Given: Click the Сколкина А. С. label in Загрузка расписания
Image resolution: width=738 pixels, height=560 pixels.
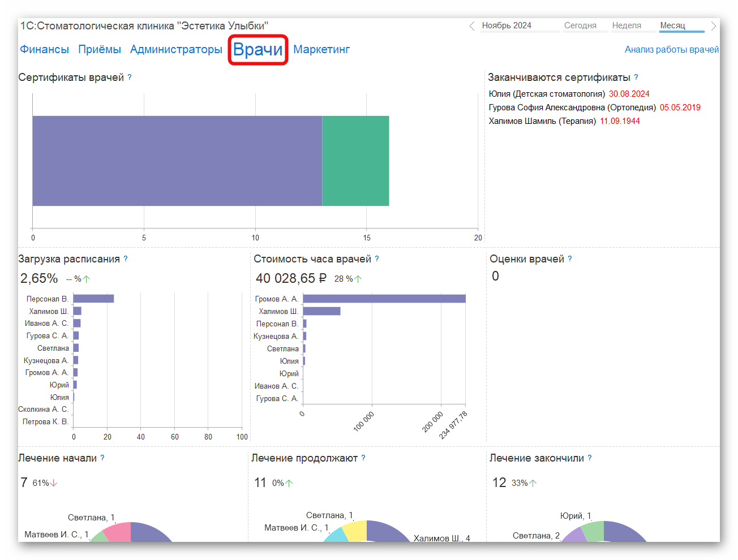Looking at the screenshot, I should pos(43,409).
